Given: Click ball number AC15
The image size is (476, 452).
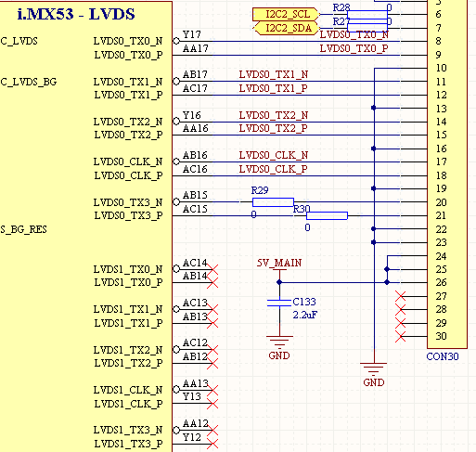Looking at the screenshot, I should [195, 209].
